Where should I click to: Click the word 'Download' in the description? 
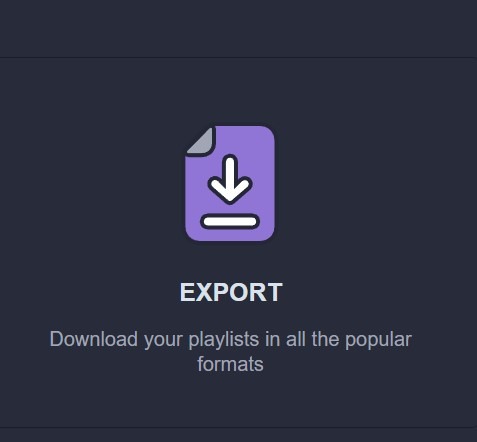94,339
